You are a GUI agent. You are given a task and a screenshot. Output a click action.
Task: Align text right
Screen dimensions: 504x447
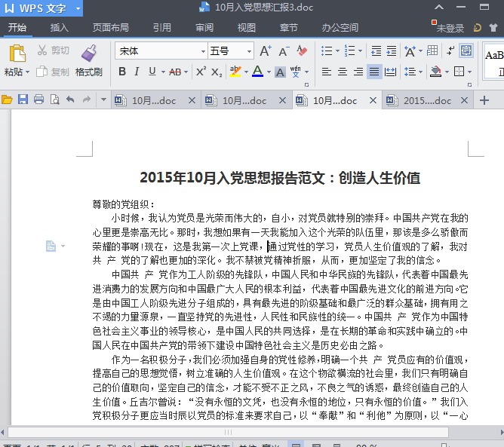click(358, 72)
